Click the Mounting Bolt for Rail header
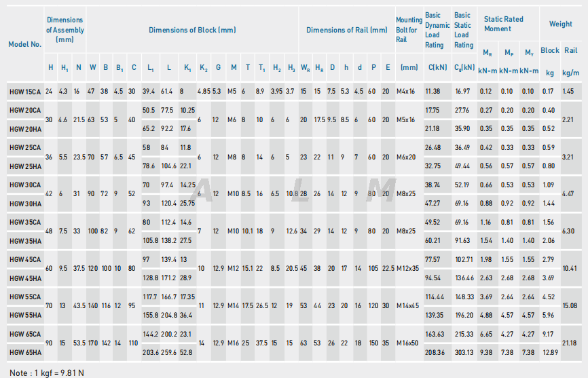 click(409, 30)
